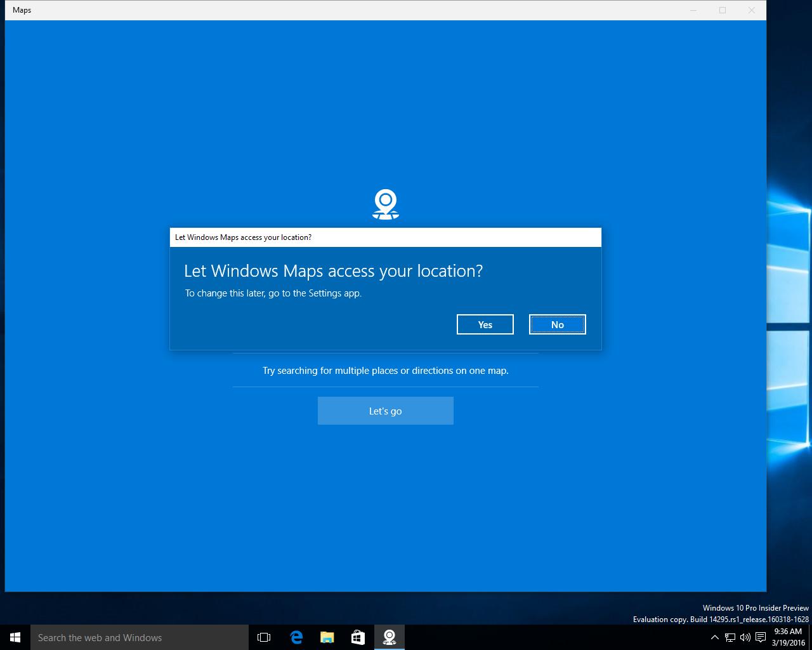This screenshot has height=650, width=812.
Task: Open the Start menu
Action: tap(15, 637)
